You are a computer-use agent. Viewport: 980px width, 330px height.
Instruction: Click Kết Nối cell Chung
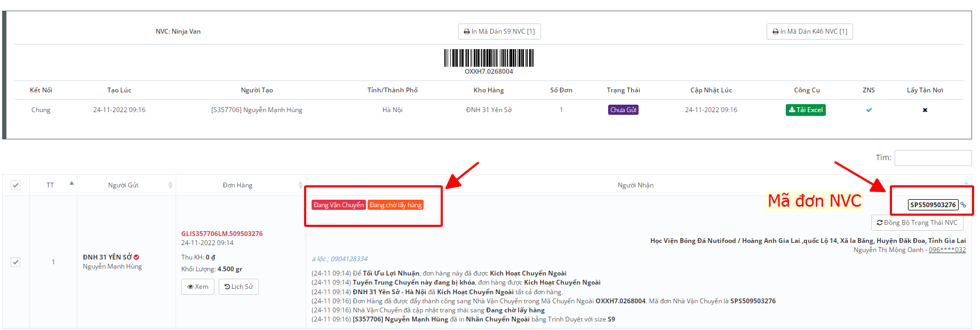[41, 110]
